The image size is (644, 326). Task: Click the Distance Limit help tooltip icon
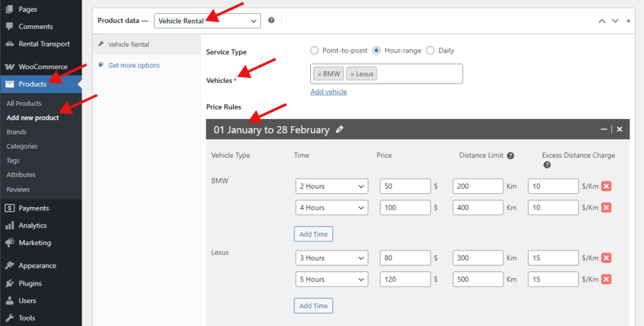511,156
